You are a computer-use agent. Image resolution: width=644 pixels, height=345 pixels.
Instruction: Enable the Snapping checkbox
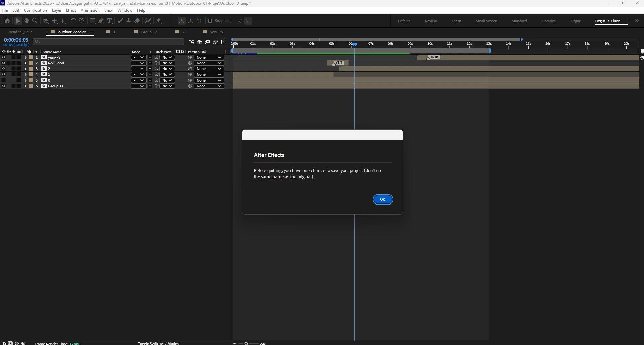click(210, 21)
